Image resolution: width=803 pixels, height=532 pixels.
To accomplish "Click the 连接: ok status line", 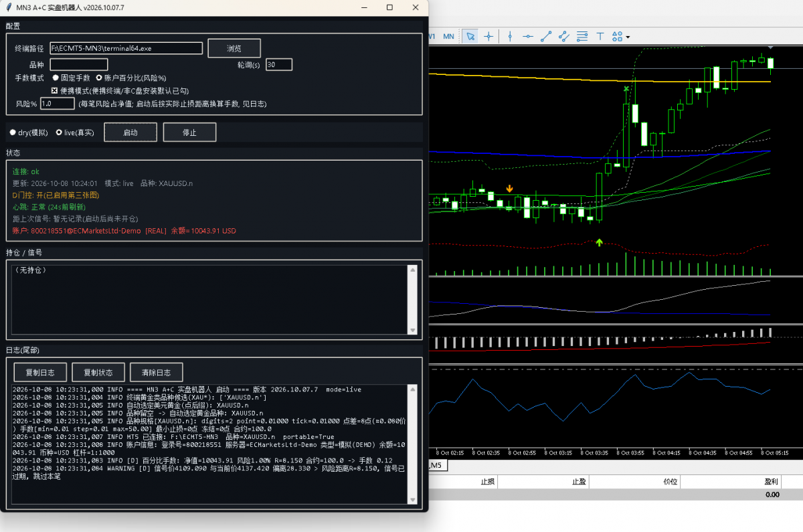I will 26,172.
